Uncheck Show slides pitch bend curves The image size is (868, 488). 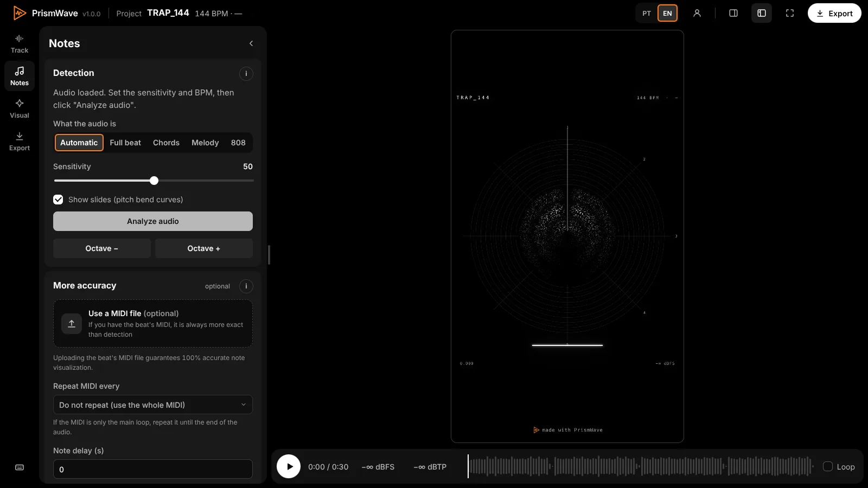click(x=58, y=200)
